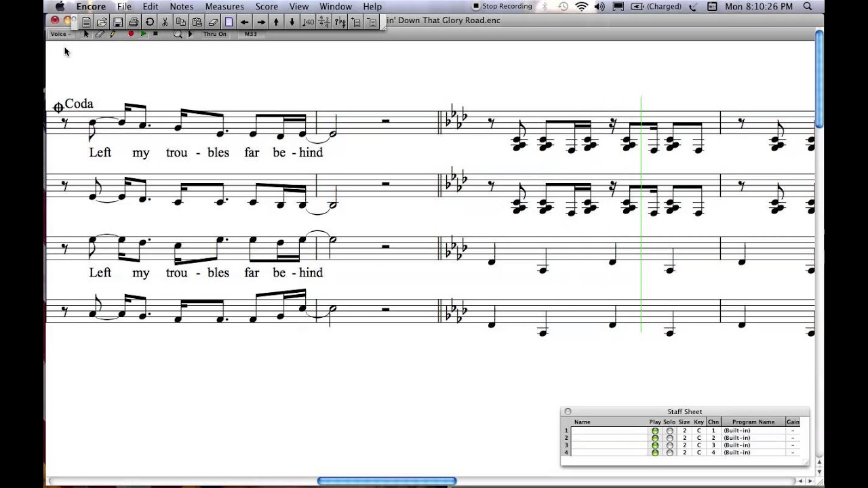Select the pencil tool
868x488 pixels.
(x=112, y=34)
